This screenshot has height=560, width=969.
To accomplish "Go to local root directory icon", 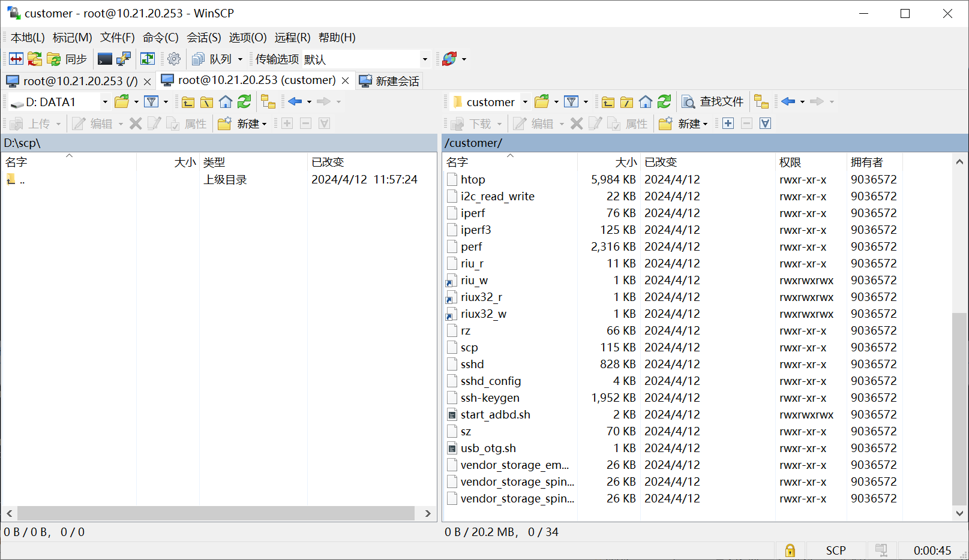I will [x=206, y=101].
